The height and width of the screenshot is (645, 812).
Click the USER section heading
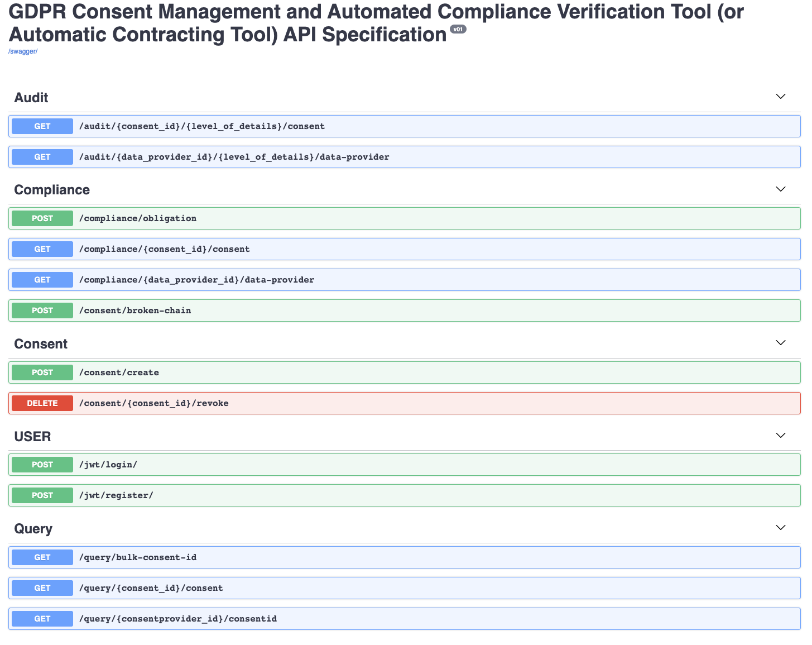click(x=32, y=437)
